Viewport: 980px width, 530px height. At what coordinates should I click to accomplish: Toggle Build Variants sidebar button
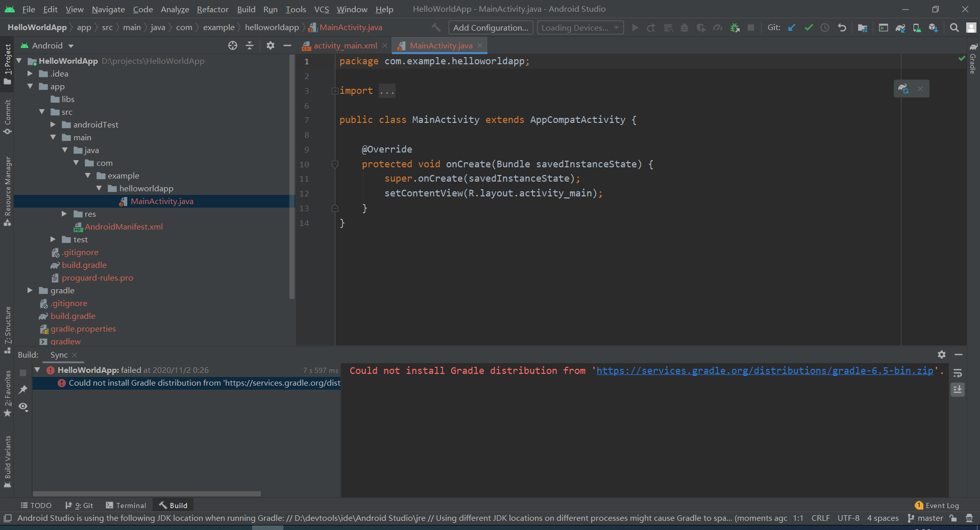coord(7,462)
